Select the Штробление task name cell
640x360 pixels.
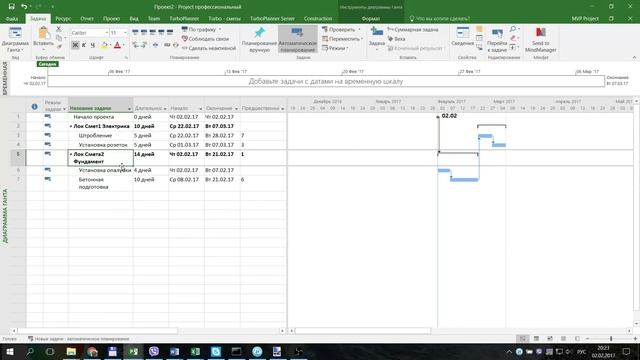pos(100,136)
